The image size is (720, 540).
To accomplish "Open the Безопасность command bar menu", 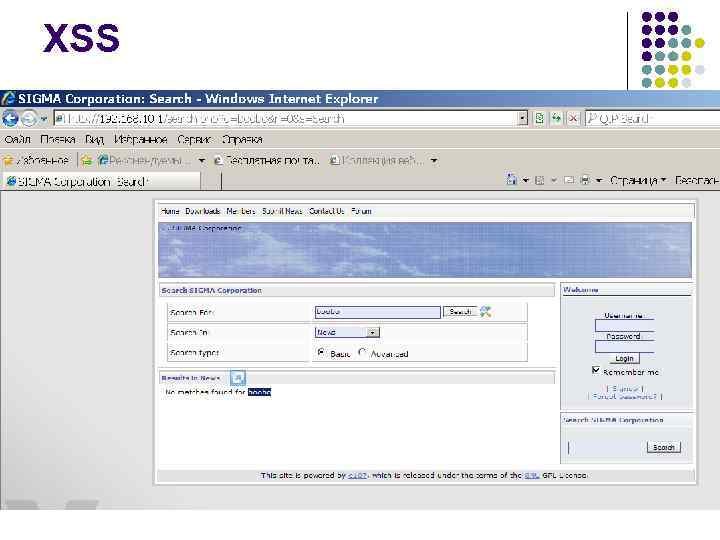I will (697, 180).
